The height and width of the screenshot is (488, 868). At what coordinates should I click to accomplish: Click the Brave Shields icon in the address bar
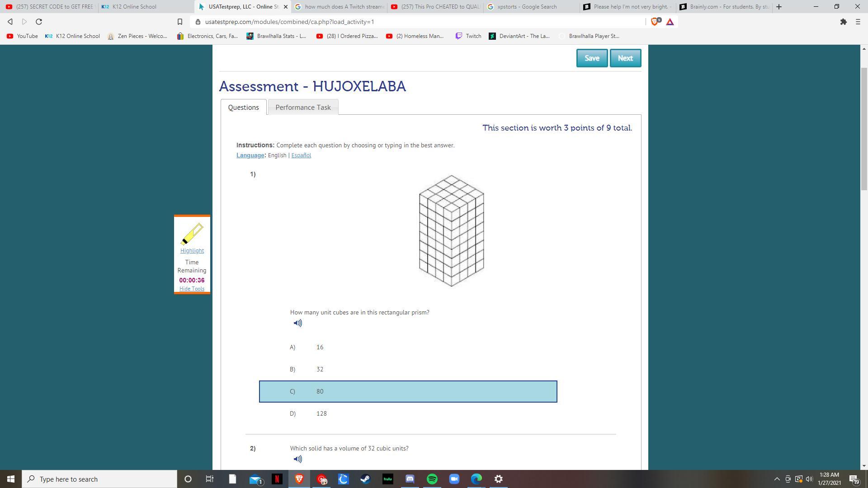tap(655, 22)
